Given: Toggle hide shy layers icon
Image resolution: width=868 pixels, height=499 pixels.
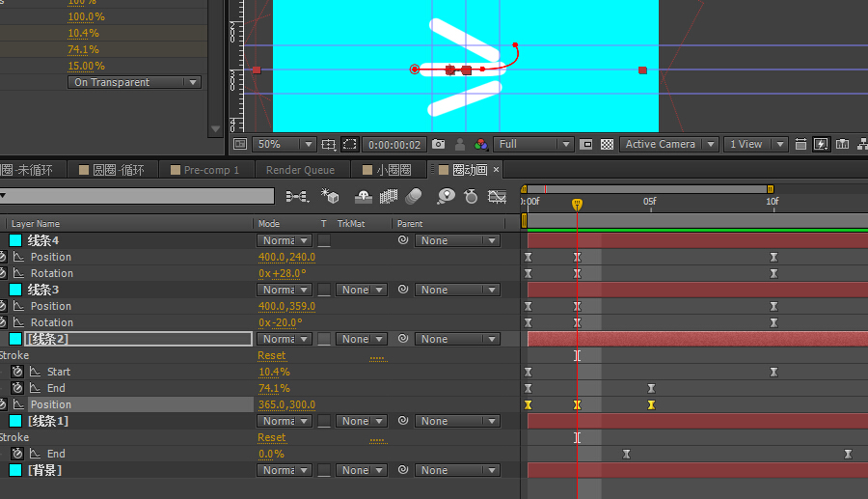Looking at the screenshot, I should tap(364, 196).
